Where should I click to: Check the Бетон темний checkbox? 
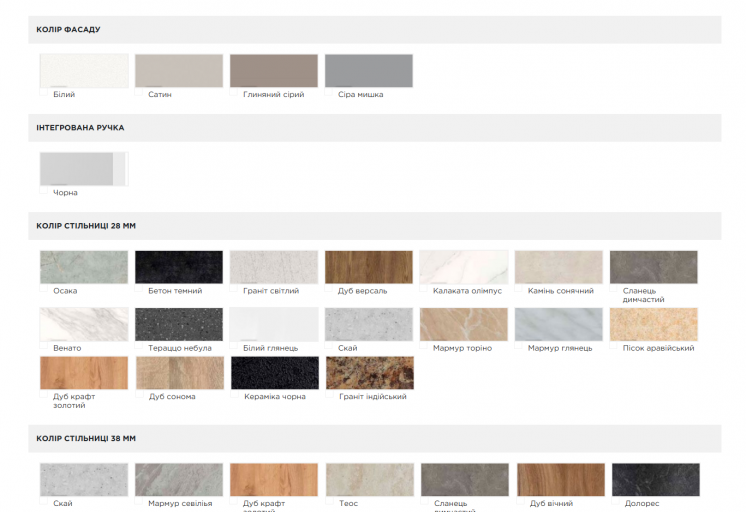click(x=138, y=288)
